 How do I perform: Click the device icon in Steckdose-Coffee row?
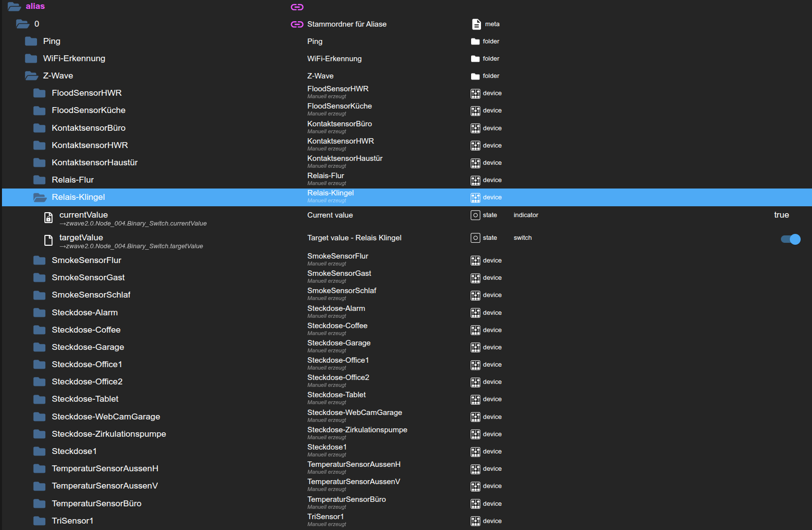[x=475, y=330]
